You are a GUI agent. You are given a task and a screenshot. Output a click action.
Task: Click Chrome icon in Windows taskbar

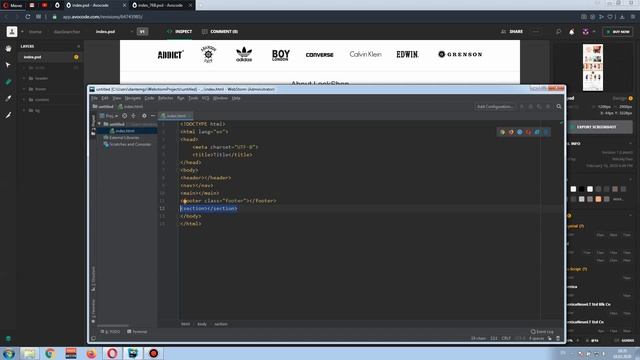50,353
